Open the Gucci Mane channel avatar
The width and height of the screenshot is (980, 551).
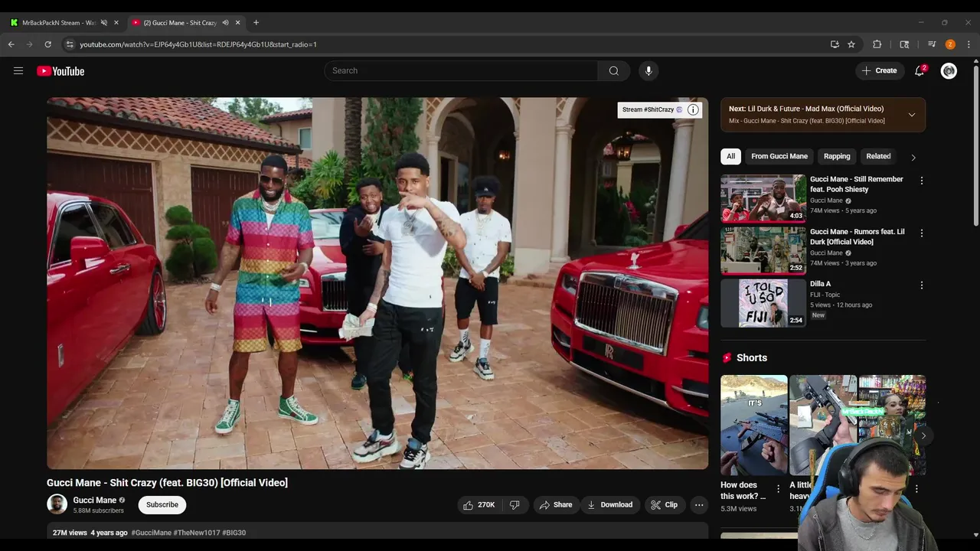click(x=57, y=504)
